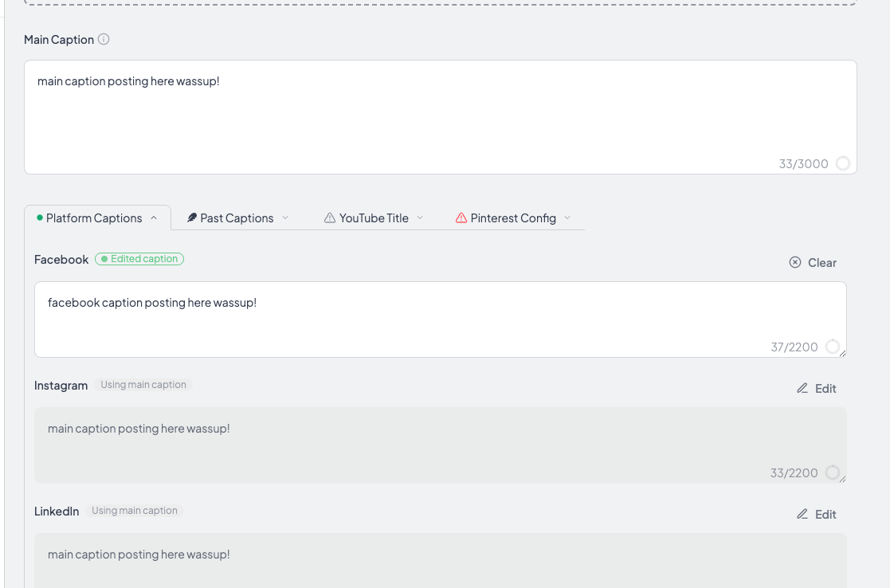The width and height of the screenshot is (890, 588).
Task: Click the Facebook text area resize handle
Action: pos(842,354)
